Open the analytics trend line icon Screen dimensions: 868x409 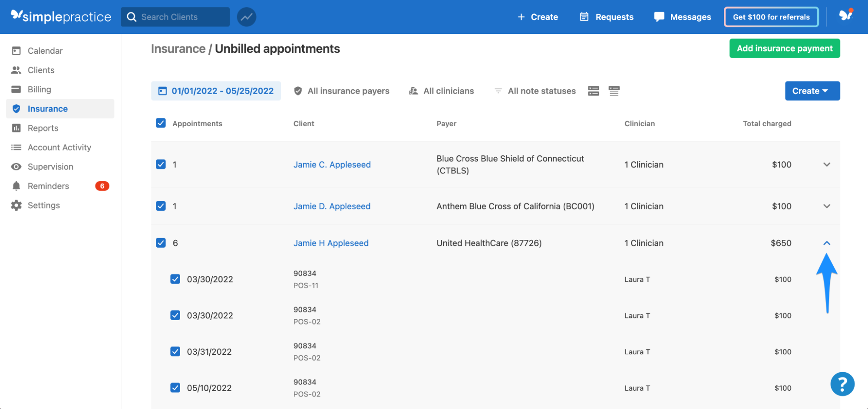pyautogui.click(x=247, y=17)
